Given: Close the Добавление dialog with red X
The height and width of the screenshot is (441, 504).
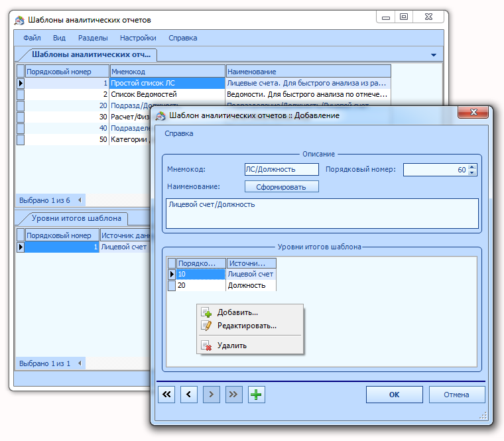Looking at the screenshot, I should 473,112.
